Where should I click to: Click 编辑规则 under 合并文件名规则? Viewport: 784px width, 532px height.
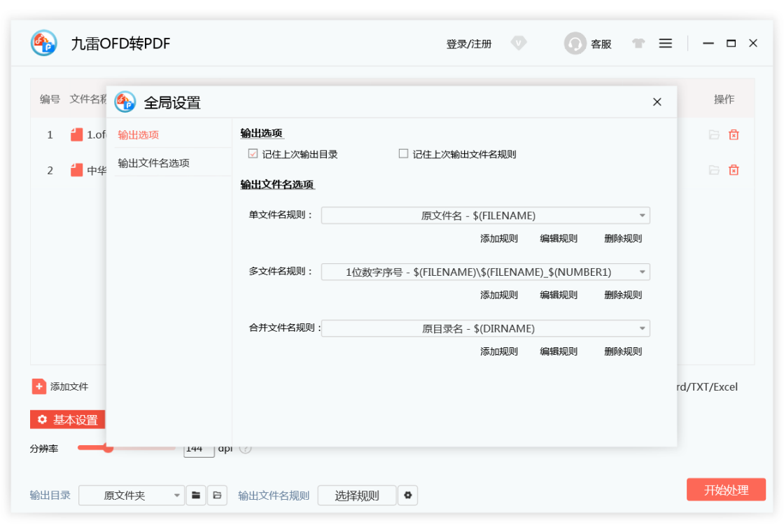coord(559,351)
